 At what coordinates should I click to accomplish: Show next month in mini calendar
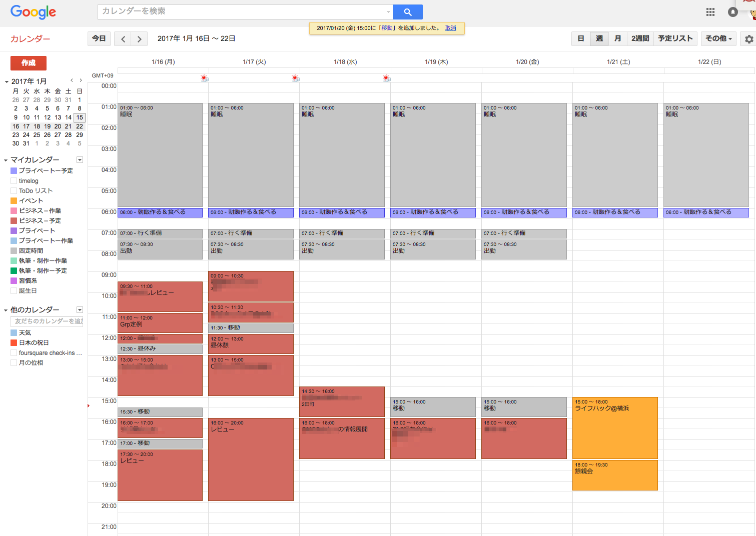(x=81, y=80)
